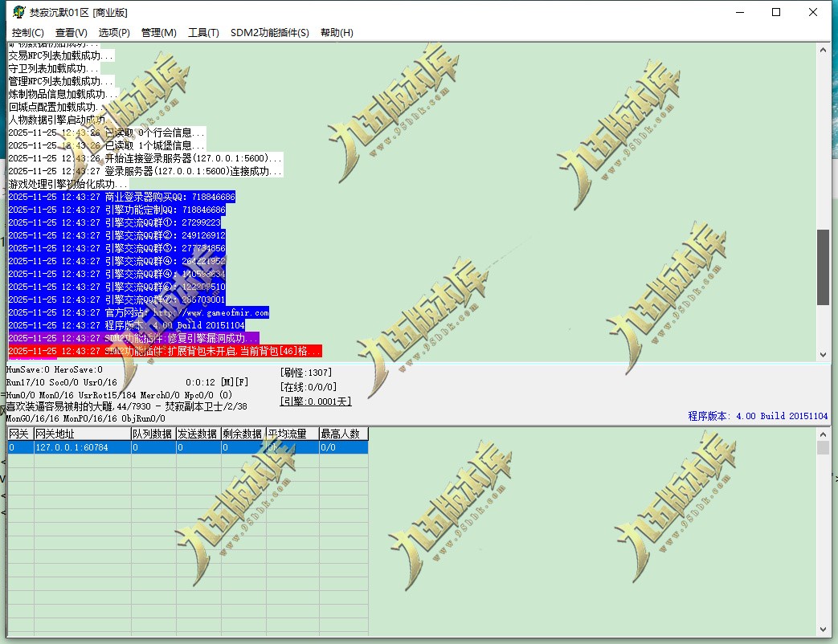The width and height of the screenshot is (838, 644).
Task: Click the MonG0/16/16 MonP0/16/16 status line
Action: pos(85,418)
